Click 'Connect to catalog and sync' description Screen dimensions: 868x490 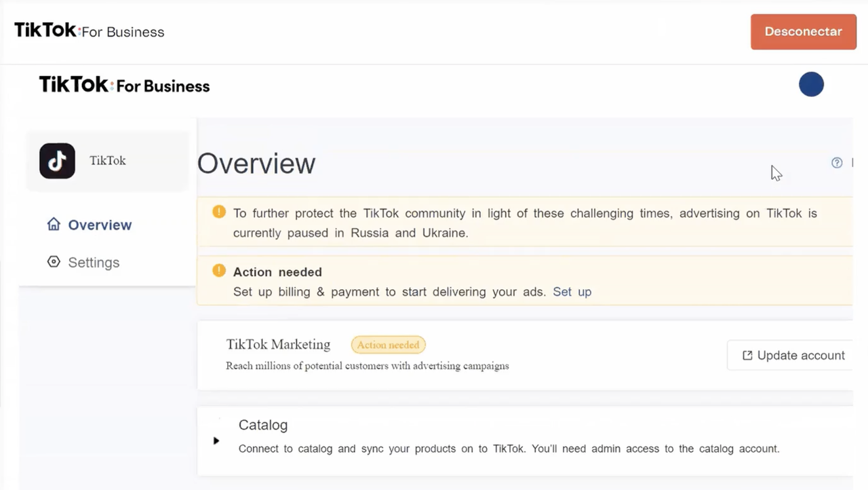[509, 449]
